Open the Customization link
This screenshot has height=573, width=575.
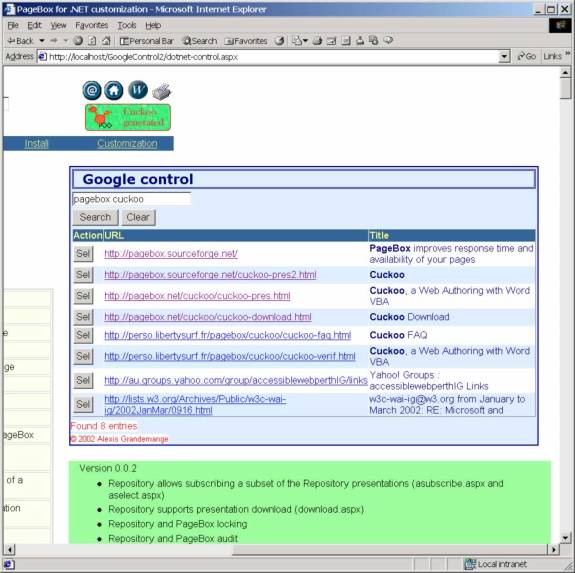click(127, 143)
